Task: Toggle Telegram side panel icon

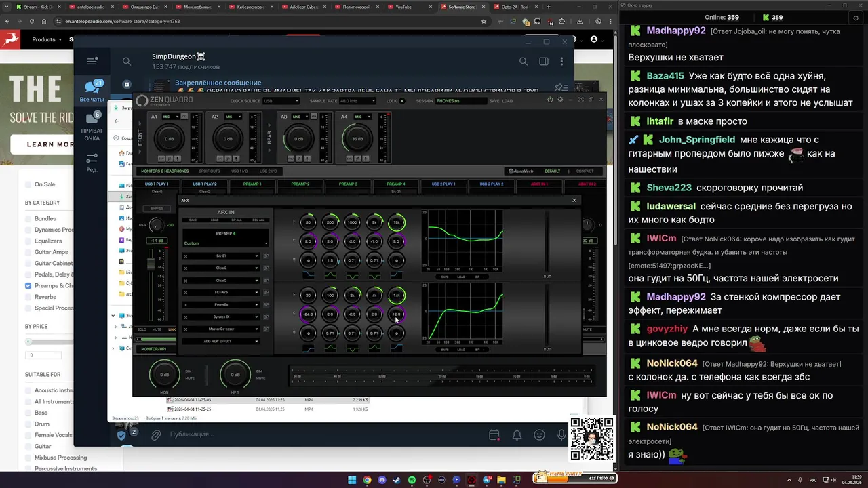Action: (543, 61)
